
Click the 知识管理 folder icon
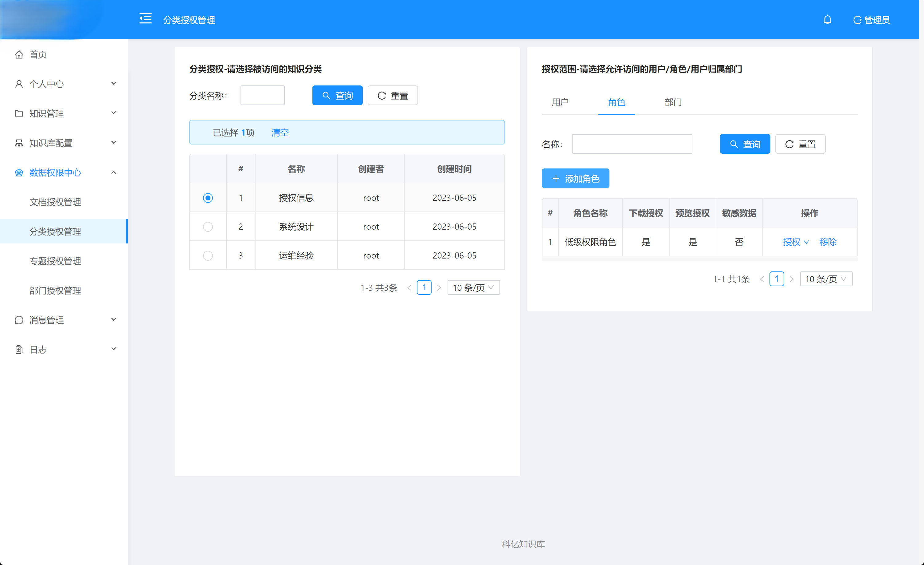[19, 113]
